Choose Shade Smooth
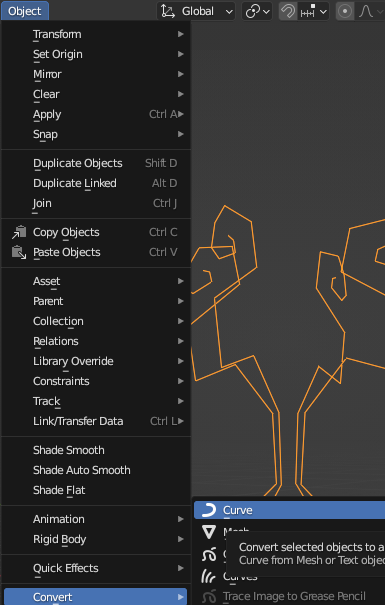The height and width of the screenshot is (605, 385). click(96, 450)
